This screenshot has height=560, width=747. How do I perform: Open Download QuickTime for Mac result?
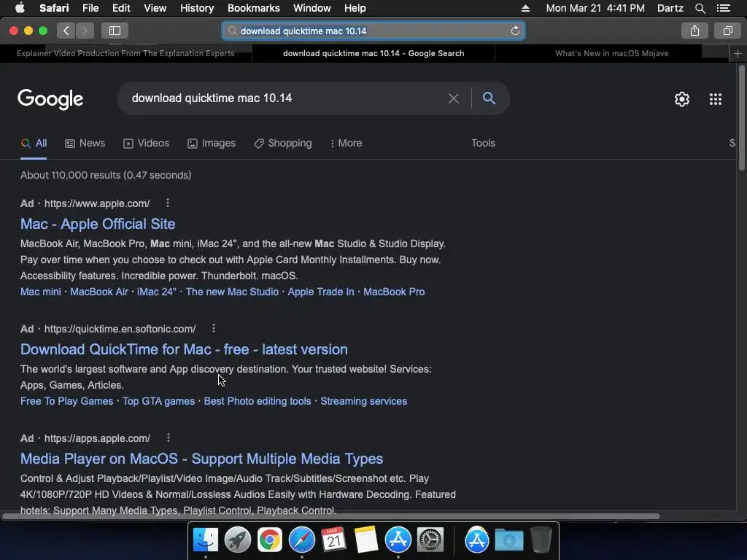(x=184, y=349)
